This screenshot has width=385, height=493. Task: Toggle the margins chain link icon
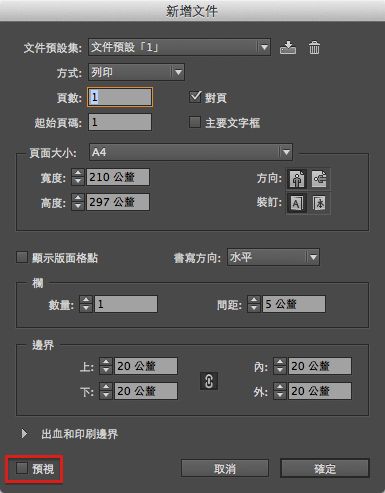pyautogui.click(x=209, y=381)
